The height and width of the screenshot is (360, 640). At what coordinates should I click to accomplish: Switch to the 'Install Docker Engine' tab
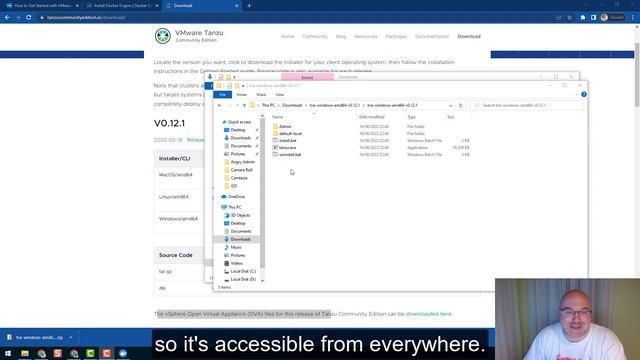tap(121, 6)
